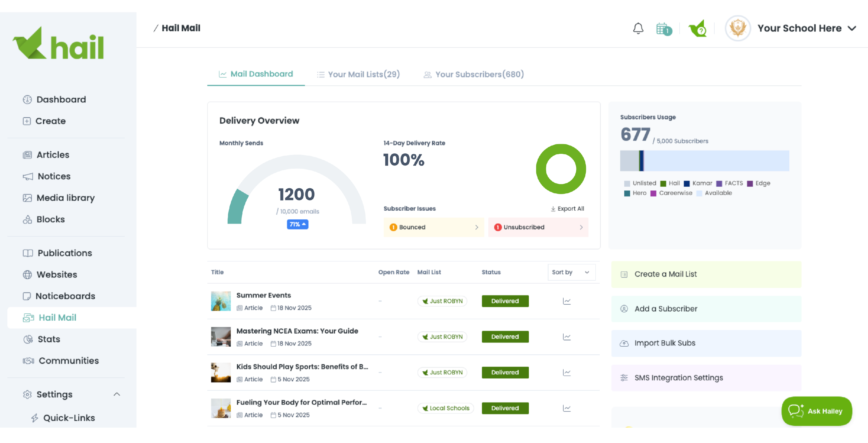Open the calendar icon with badge

coord(663,29)
